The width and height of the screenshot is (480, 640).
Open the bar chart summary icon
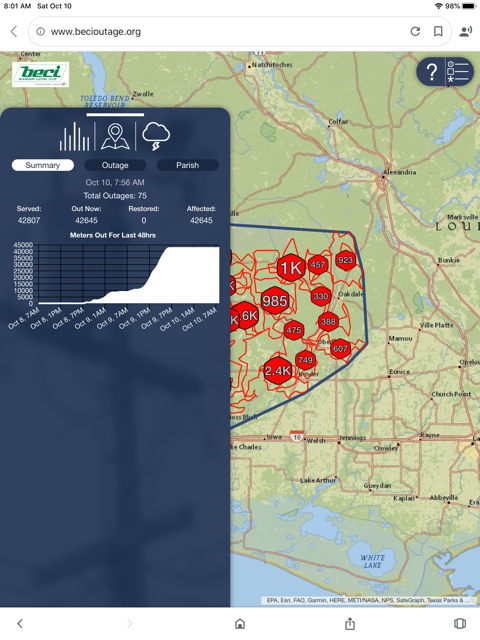(x=74, y=136)
